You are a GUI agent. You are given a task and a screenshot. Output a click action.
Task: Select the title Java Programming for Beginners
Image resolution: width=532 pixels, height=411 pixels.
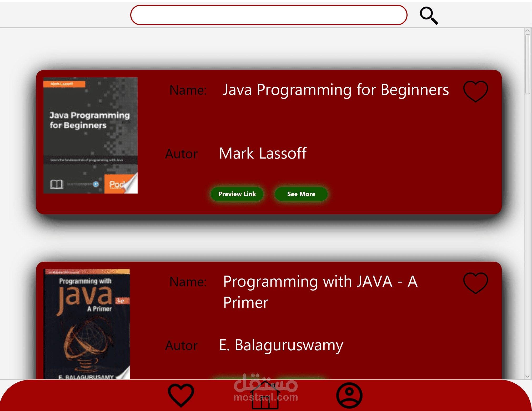click(335, 90)
